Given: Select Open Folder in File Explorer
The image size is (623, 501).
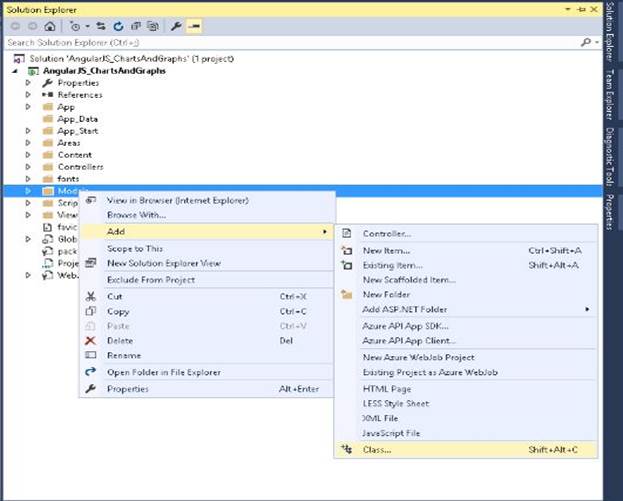Looking at the screenshot, I should (164, 372).
